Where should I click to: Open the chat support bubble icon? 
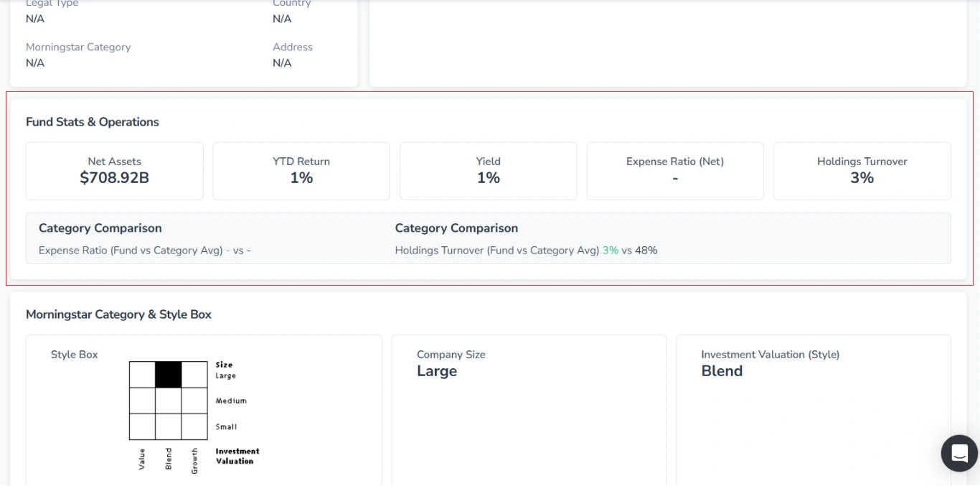(959, 453)
